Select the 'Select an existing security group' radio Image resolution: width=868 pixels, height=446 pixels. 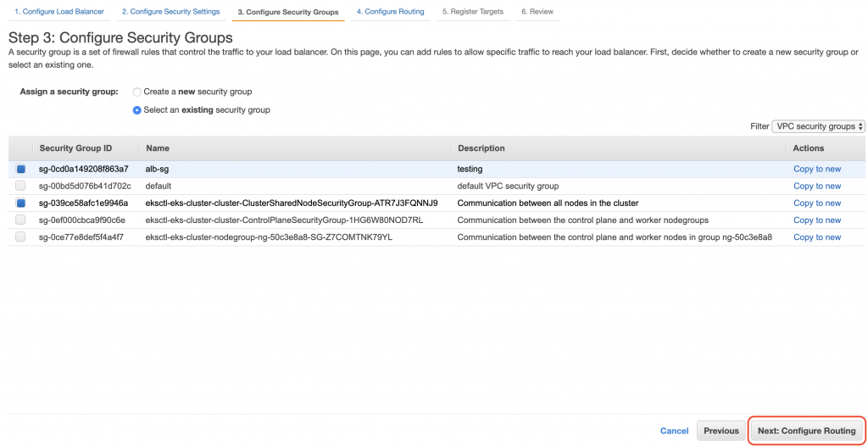pyautogui.click(x=137, y=110)
